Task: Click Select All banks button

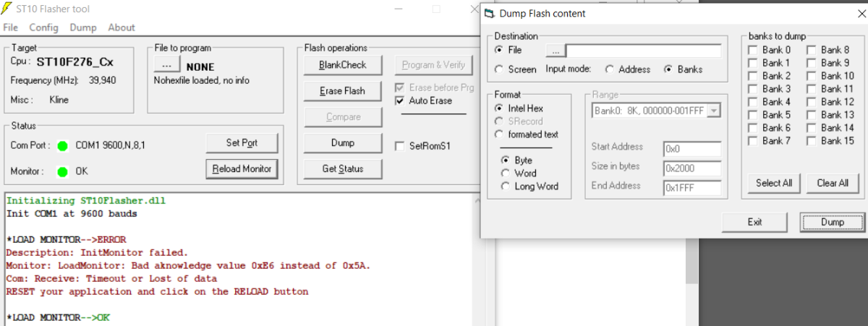Action: pyautogui.click(x=773, y=183)
